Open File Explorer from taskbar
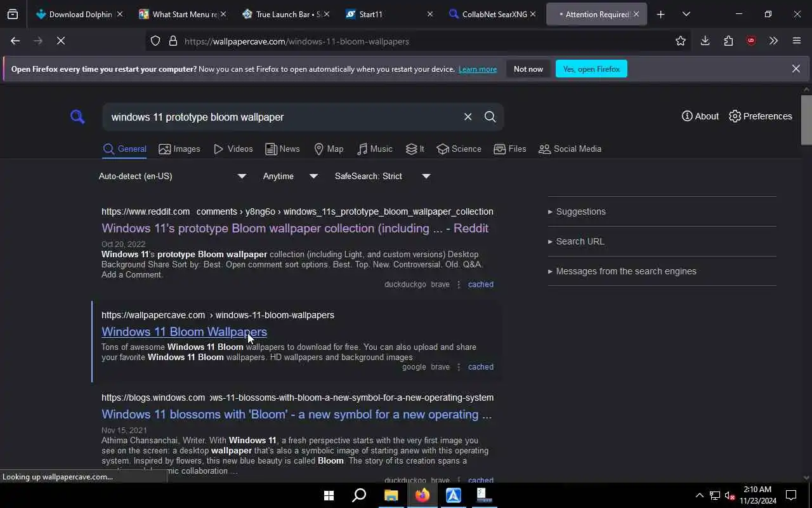The height and width of the screenshot is (508, 812). coord(391,495)
